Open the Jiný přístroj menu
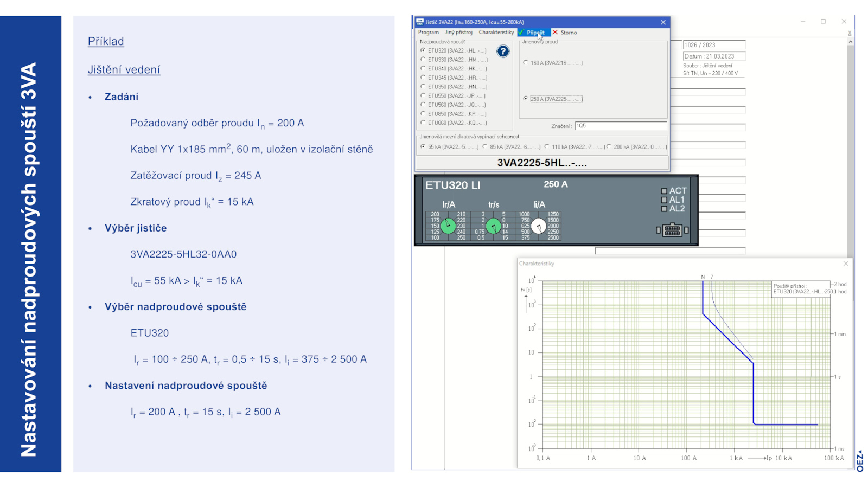This screenshot has width=868, height=488. tap(459, 33)
